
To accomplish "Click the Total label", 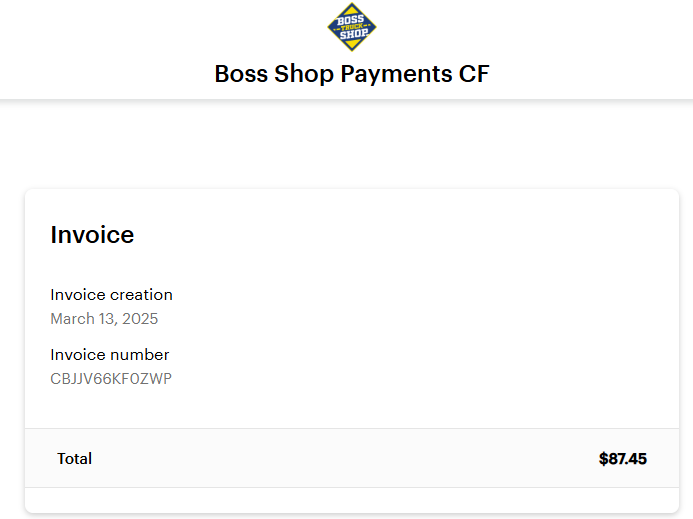I will coord(74,458).
